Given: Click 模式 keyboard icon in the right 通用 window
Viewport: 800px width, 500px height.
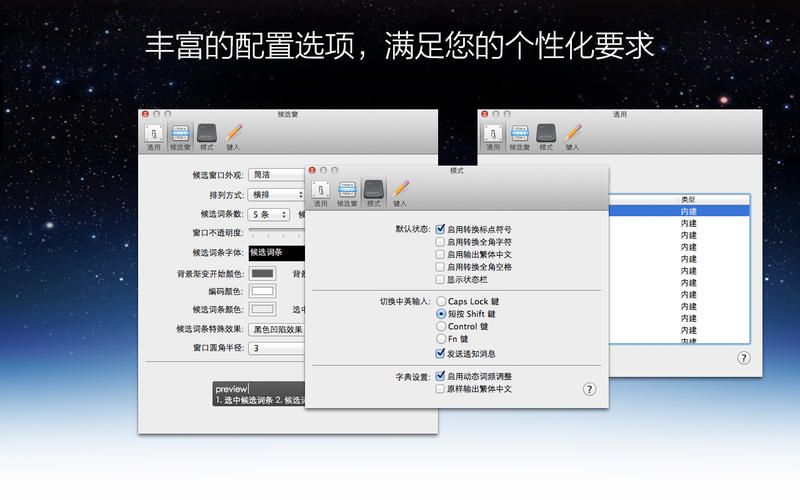Looking at the screenshot, I should click(x=546, y=136).
